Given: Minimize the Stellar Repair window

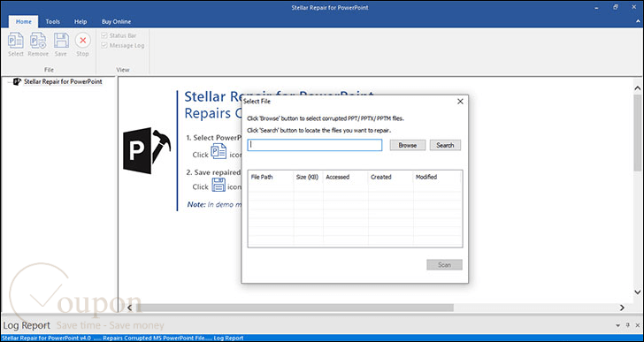Looking at the screenshot, I should 596,7.
